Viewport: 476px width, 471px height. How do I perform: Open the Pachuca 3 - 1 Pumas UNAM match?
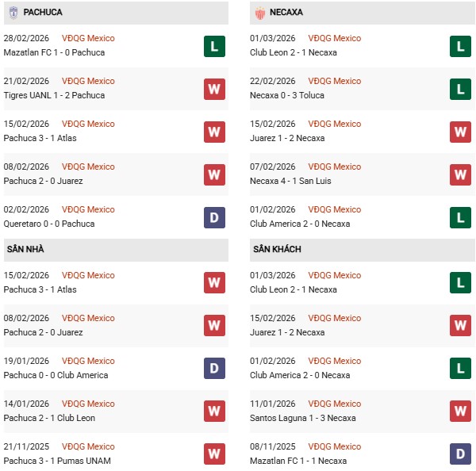[59, 461]
